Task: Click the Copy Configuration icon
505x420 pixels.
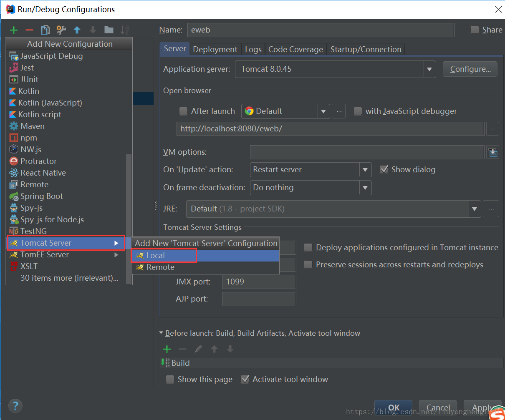Action: coord(45,30)
